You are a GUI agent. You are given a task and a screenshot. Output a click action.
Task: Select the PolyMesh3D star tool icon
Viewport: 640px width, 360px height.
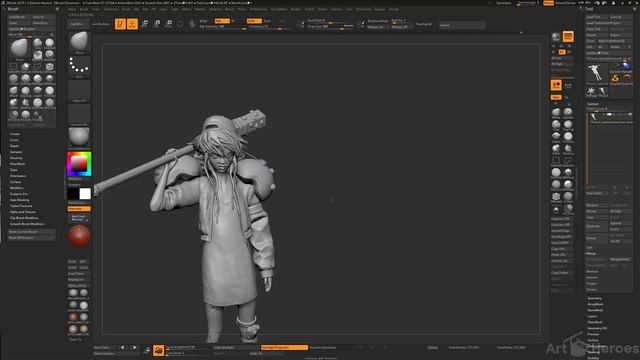(x=591, y=91)
